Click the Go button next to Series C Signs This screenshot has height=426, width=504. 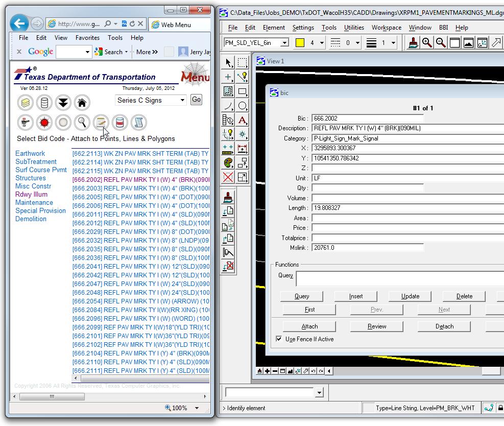196,100
